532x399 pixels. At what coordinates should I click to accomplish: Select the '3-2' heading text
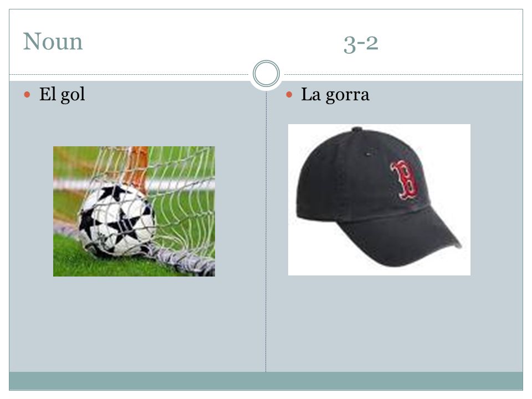tap(361, 44)
